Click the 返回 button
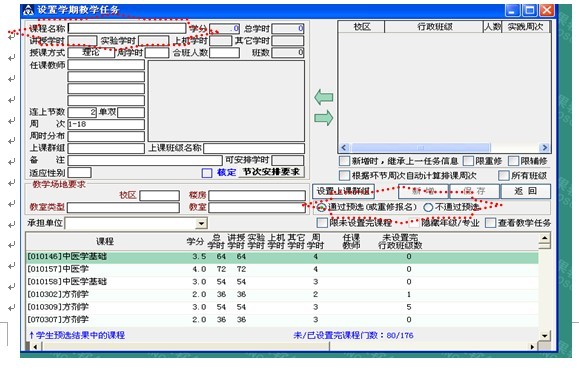 click(525, 191)
